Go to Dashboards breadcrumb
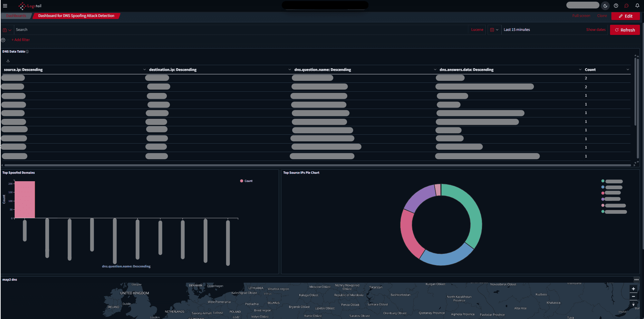Screen dimensions: 644x319 click(x=16, y=16)
